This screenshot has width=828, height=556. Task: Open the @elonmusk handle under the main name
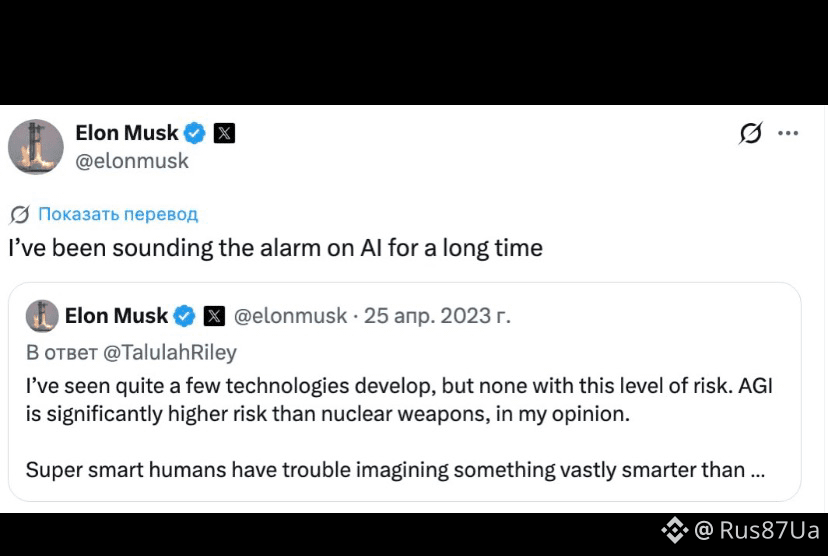[132, 161]
